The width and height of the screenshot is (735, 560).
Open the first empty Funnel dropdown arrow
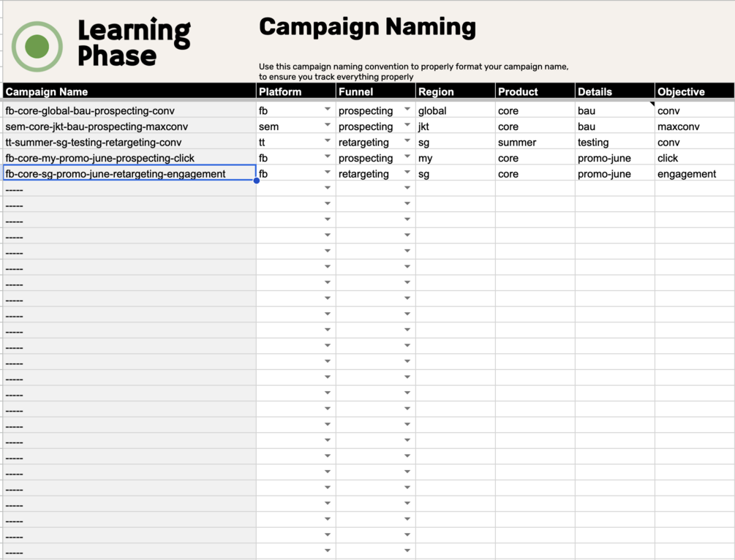tap(407, 188)
